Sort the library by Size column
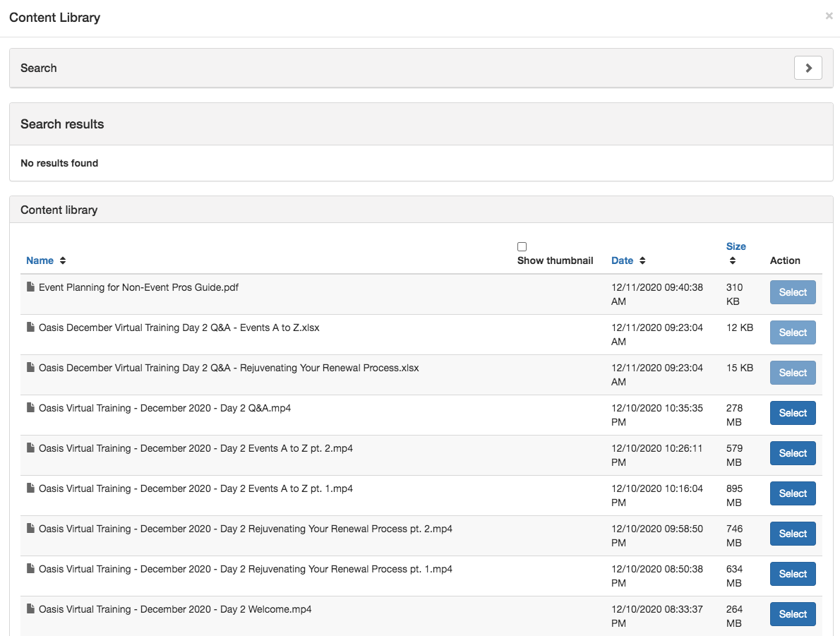This screenshot has height=636, width=840. click(736, 246)
